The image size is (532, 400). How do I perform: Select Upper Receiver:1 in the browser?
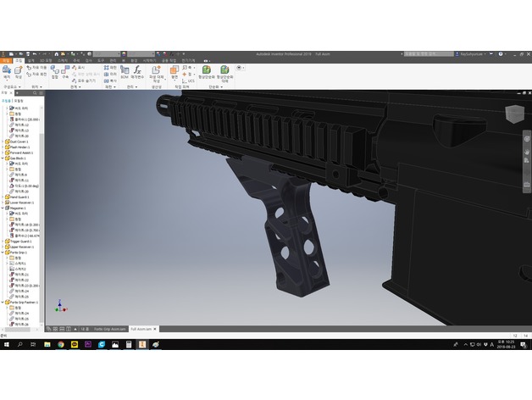coord(21,247)
